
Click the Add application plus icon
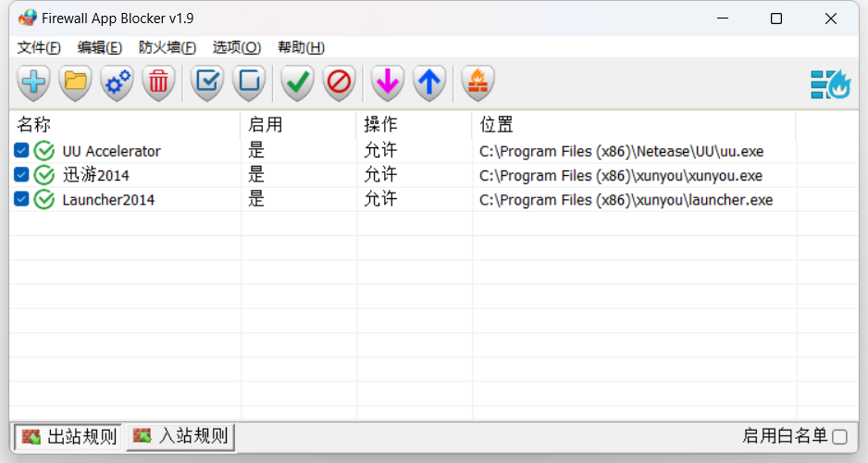[x=33, y=83]
